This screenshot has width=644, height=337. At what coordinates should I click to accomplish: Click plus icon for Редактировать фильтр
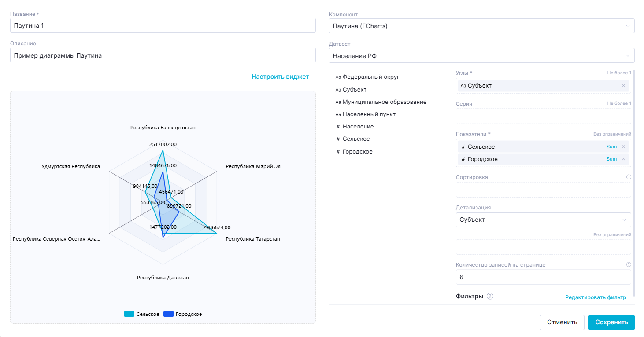pyautogui.click(x=559, y=297)
